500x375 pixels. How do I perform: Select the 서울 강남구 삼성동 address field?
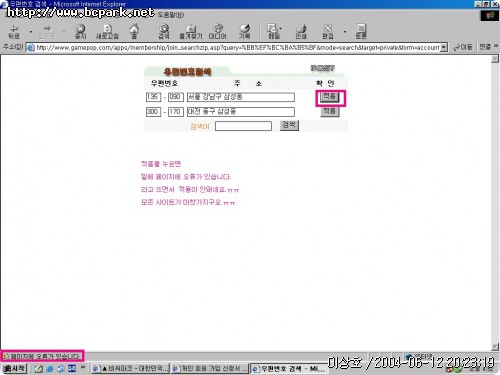point(241,97)
